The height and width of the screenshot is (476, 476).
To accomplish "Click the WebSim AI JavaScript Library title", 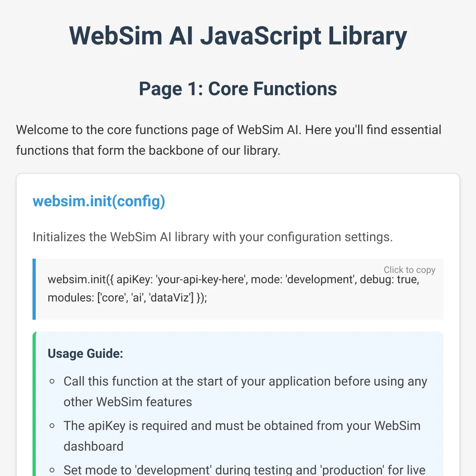I will pyautogui.click(x=238, y=36).
